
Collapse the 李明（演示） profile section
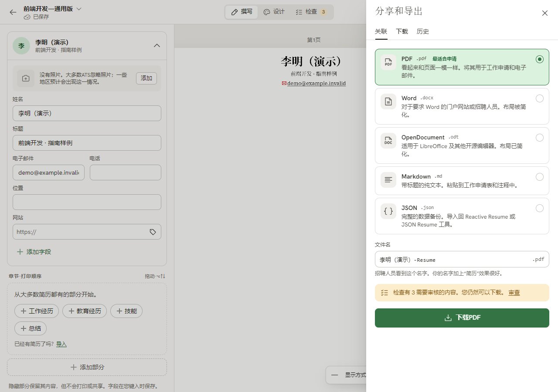point(157,46)
